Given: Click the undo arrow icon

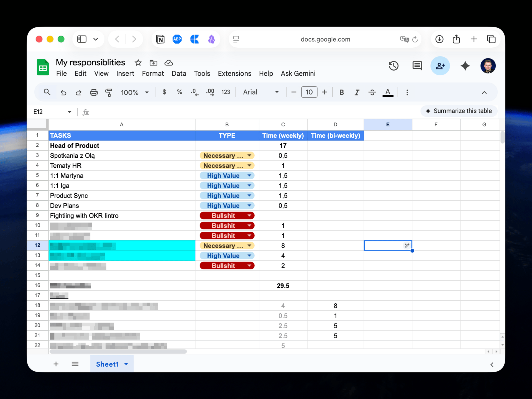Looking at the screenshot, I should pyautogui.click(x=63, y=92).
